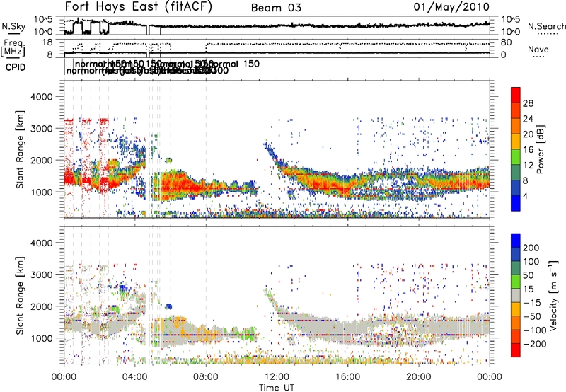
Task: Click the "-50" label on velocity scale
Action: click(532, 316)
